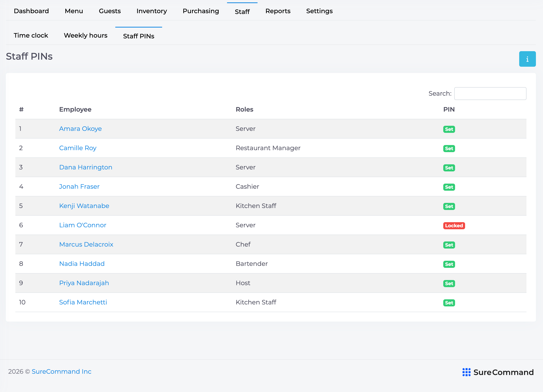Click Amara Okoye's Set PIN badge
Screen dimensions: 543x392
(x=449, y=129)
